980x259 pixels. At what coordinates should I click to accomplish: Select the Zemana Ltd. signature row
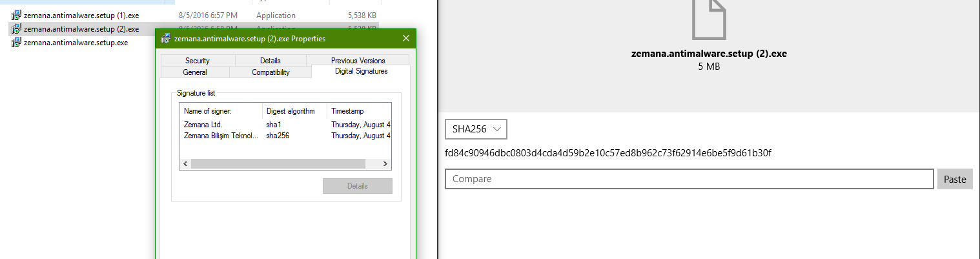(x=285, y=124)
